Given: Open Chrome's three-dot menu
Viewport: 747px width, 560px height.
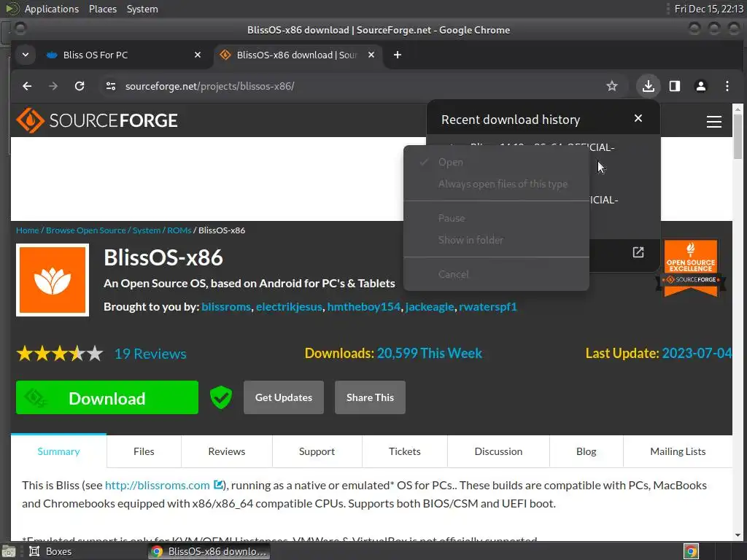Looking at the screenshot, I should (727, 86).
